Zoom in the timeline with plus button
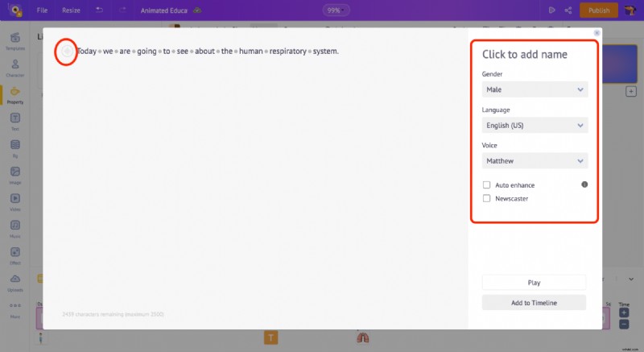 pos(624,313)
